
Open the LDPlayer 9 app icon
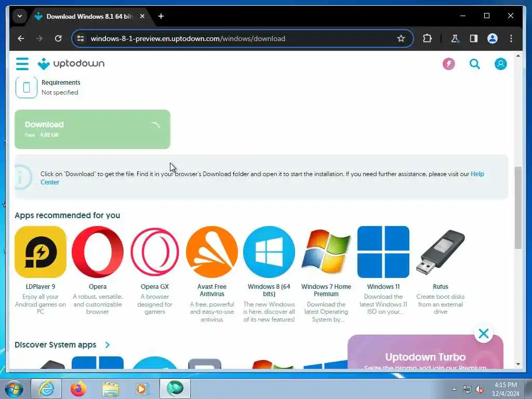[41, 252]
